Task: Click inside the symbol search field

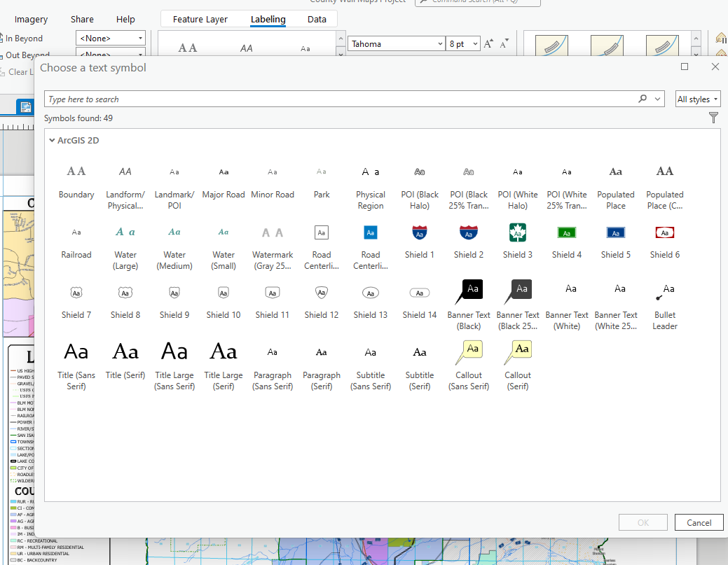Action: coord(280,98)
